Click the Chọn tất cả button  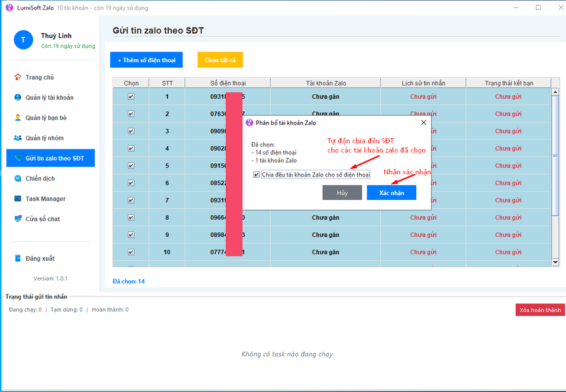pyautogui.click(x=220, y=60)
